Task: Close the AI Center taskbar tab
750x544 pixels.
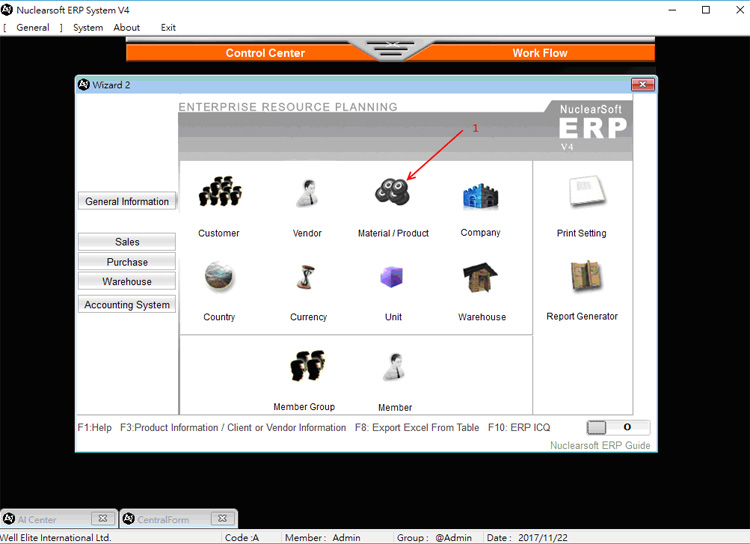Action: click(102, 519)
